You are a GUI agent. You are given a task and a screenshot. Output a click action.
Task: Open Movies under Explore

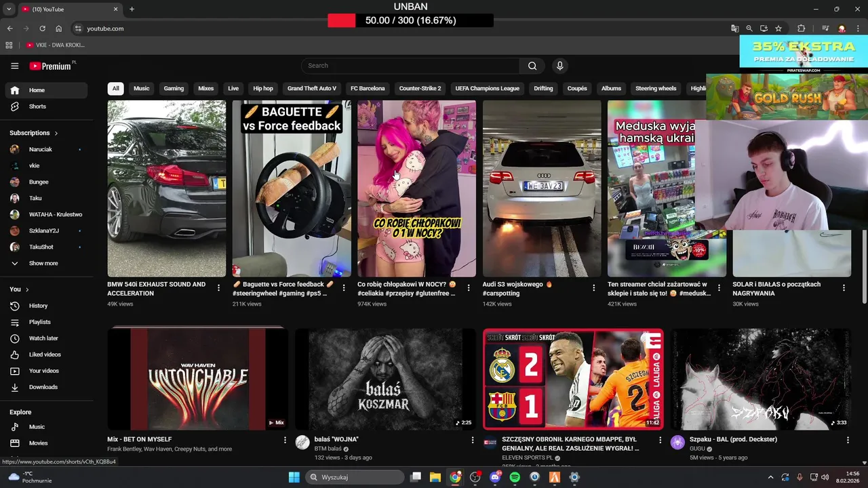46,443
